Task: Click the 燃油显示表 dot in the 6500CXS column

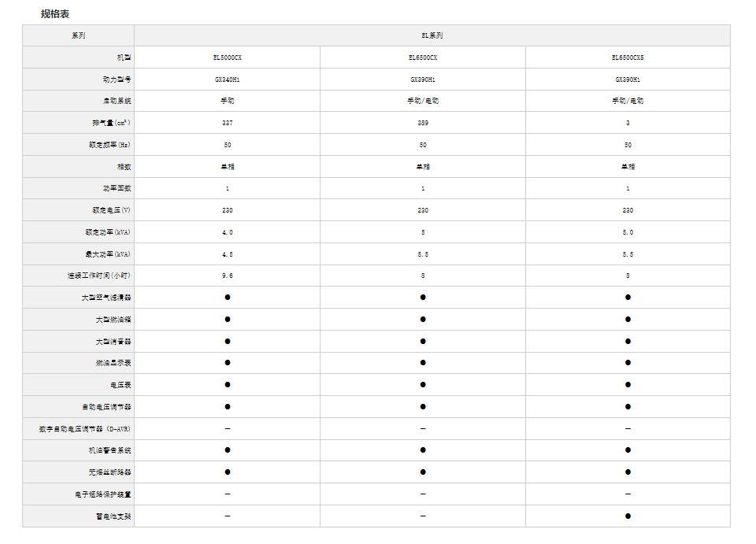Action: (x=628, y=362)
